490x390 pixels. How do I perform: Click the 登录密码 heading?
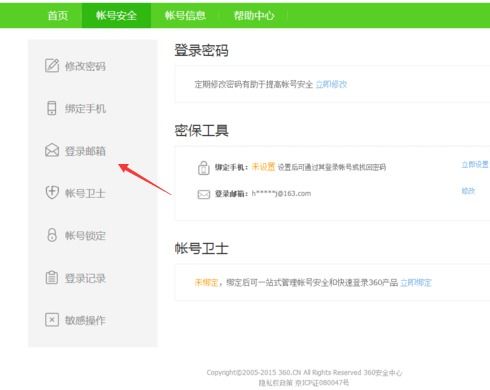pyautogui.click(x=201, y=51)
